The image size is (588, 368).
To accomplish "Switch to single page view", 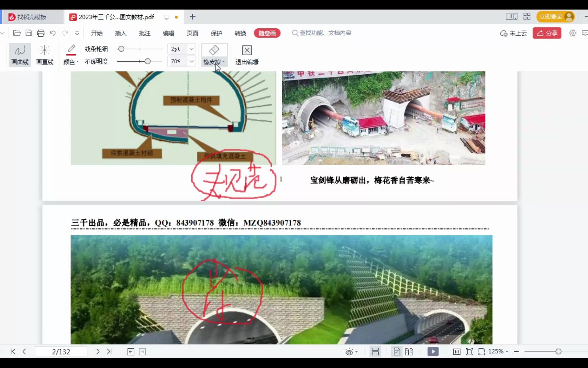I will [x=397, y=352].
